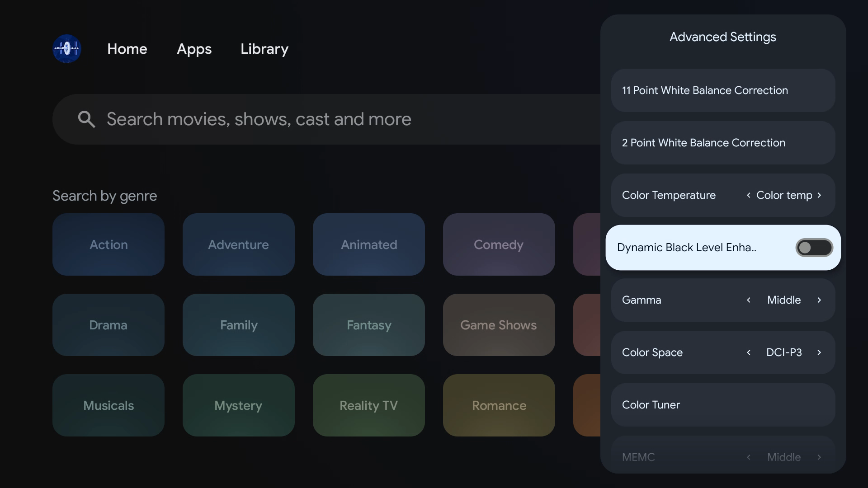The width and height of the screenshot is (868, 488).
Task: Click Color Space left chevron
Action: point(749,352)
